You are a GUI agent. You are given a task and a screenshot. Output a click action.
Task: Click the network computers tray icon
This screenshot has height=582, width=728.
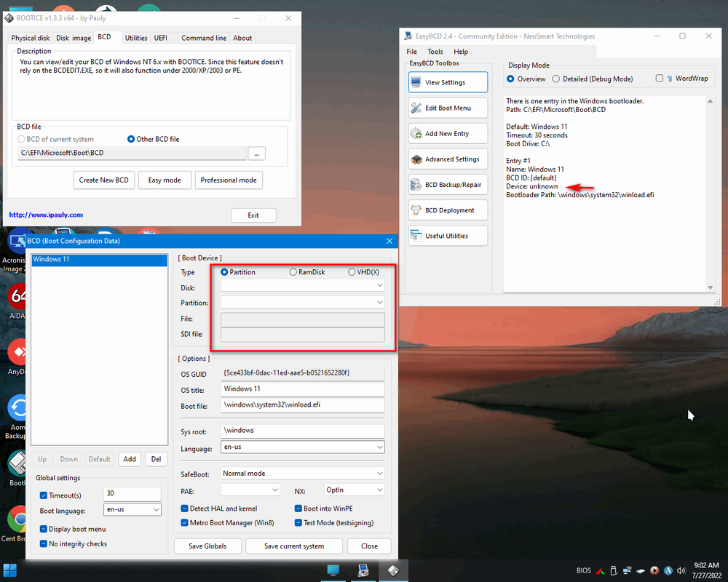(x=627, y=571)
